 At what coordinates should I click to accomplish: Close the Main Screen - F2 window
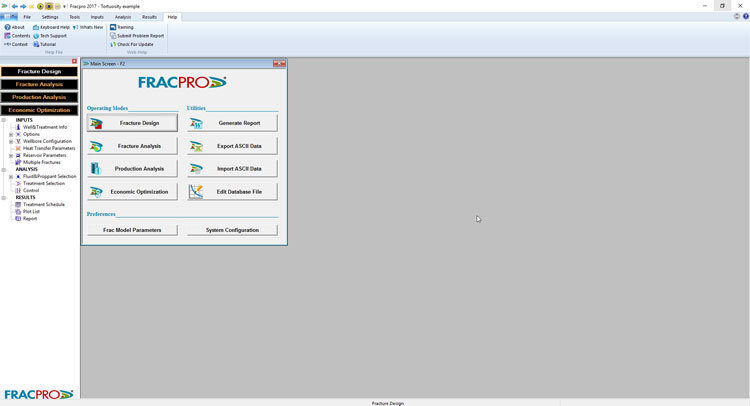click(x=279, y=64)
